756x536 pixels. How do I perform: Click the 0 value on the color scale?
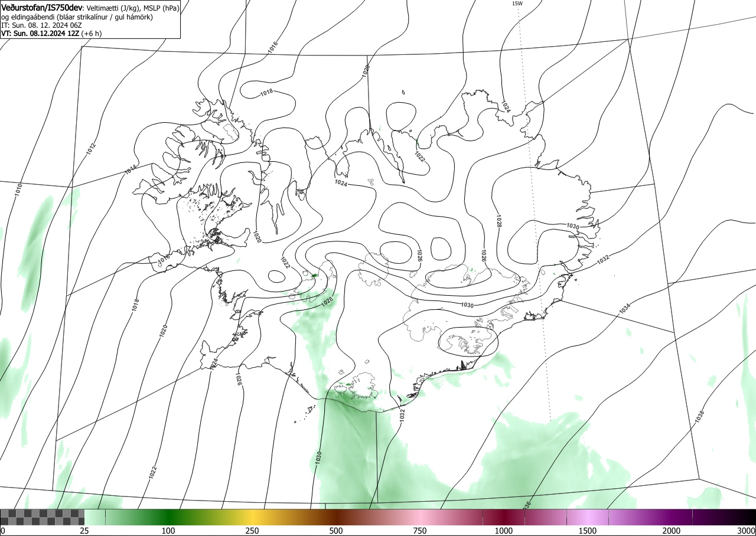(x=3, y=531)
